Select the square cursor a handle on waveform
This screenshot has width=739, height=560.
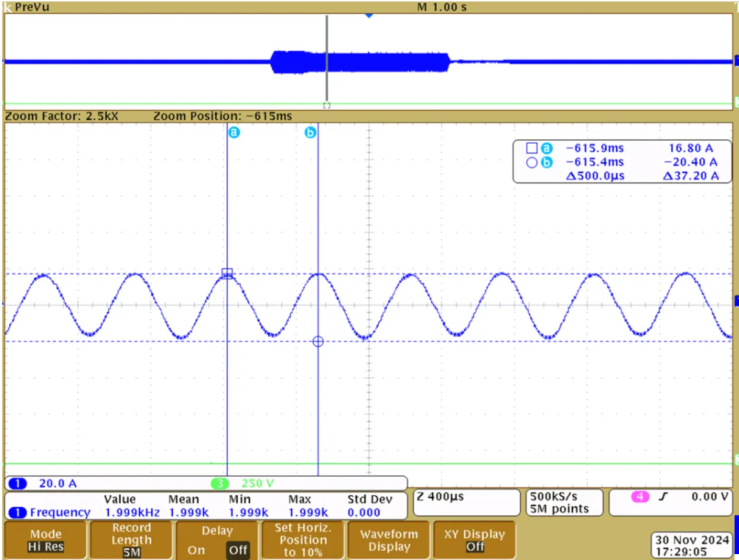click(x=227, y=273)
